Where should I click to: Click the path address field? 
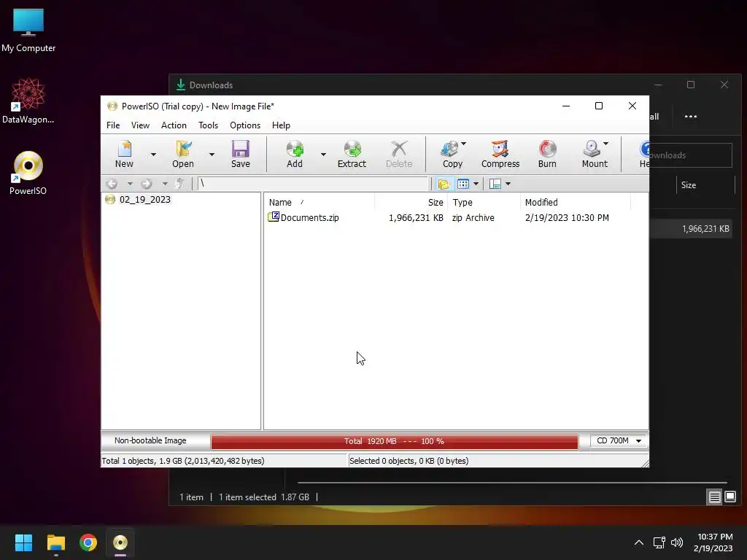pos(313,184)
